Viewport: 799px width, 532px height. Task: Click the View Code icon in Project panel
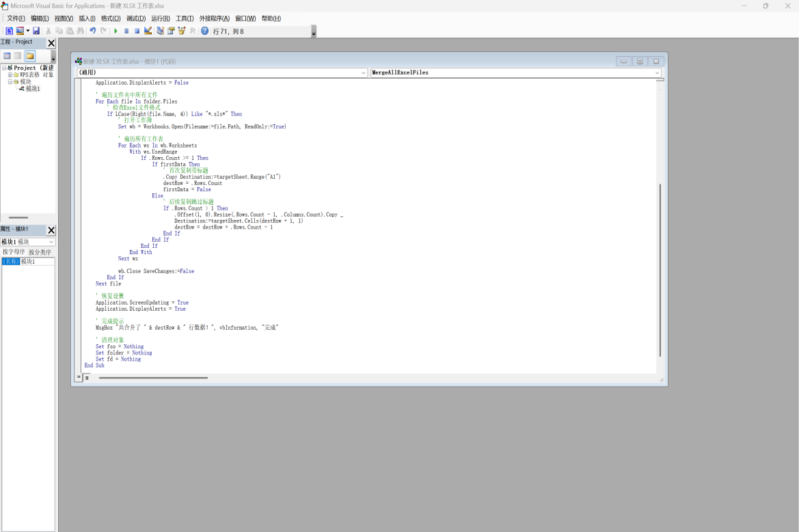7,55
